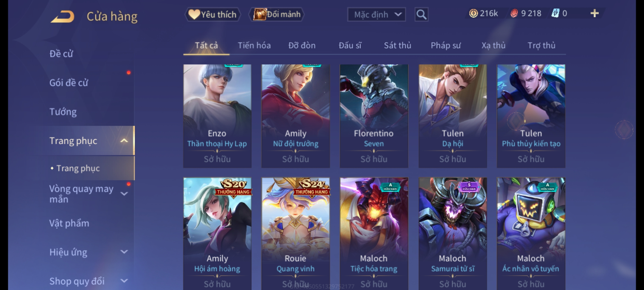This screenshot has width=644, height=290.
Task: Open Yêu thích favorites heart button
Action: [x=213, y=14]
